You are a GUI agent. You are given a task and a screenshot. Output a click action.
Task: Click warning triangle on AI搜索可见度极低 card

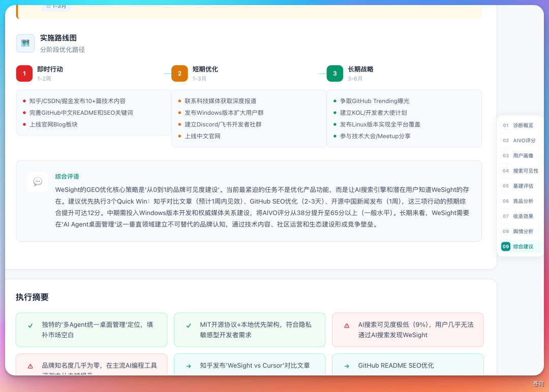coord(347,325)
